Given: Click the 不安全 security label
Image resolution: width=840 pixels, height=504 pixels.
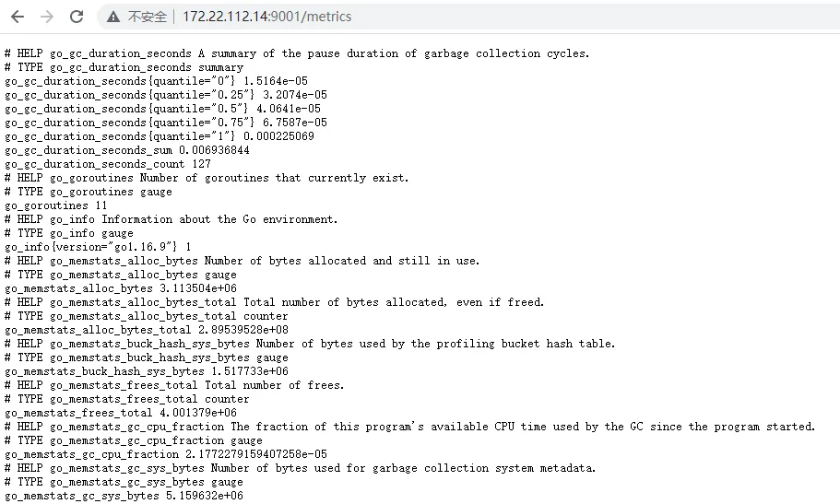Looking at the screenshot, I should tap(148, 18).
